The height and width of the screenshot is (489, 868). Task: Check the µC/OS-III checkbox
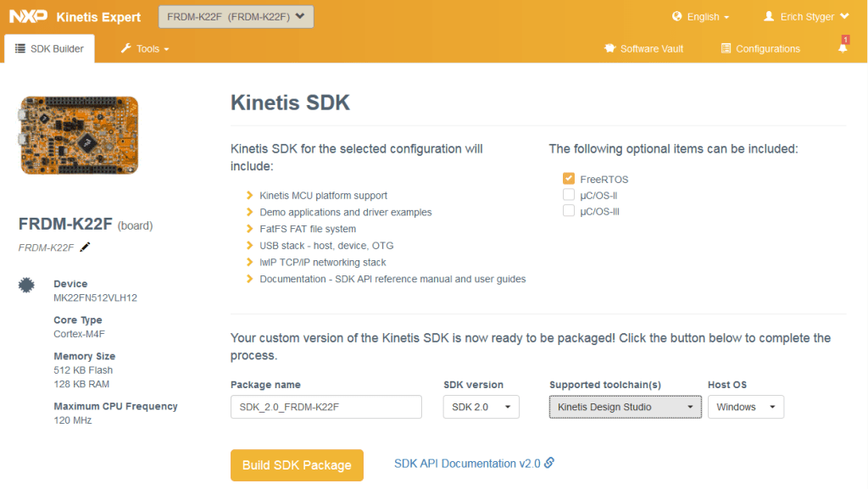(x=569, y=210)
